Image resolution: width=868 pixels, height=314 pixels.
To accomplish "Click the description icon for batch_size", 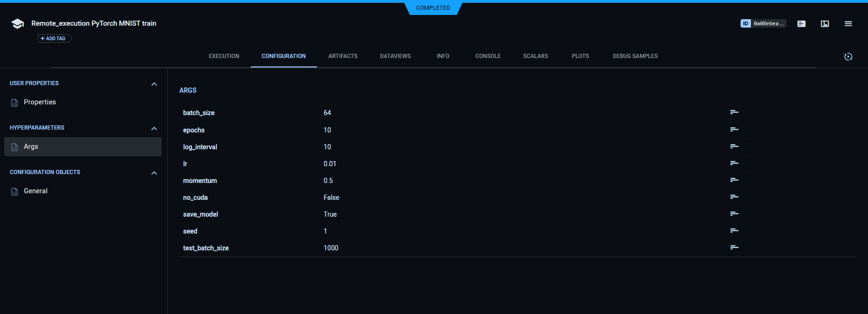I will (x=734, y=112).
